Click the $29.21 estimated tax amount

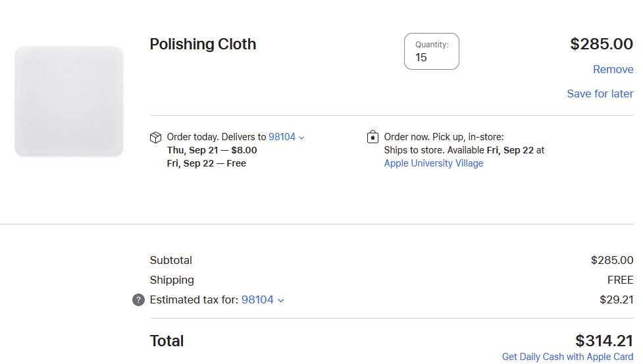[x=616, y=299]
